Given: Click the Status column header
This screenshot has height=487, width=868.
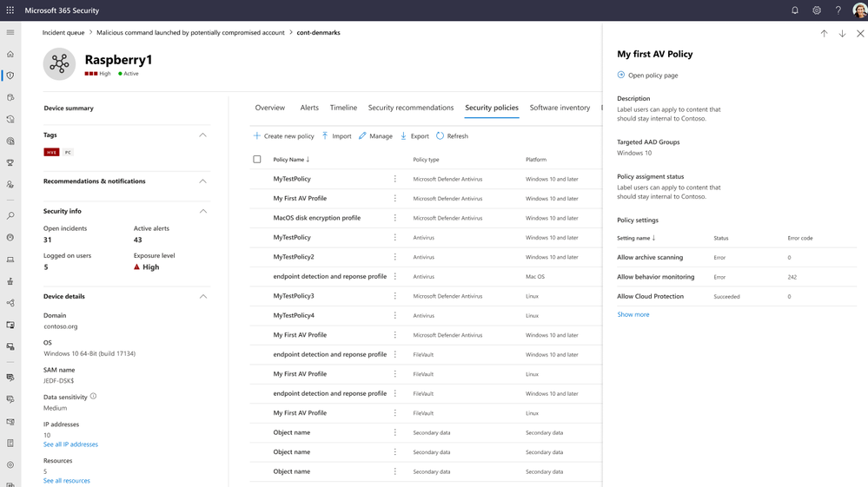Looking at the screenshot, I should click(721, 238).
